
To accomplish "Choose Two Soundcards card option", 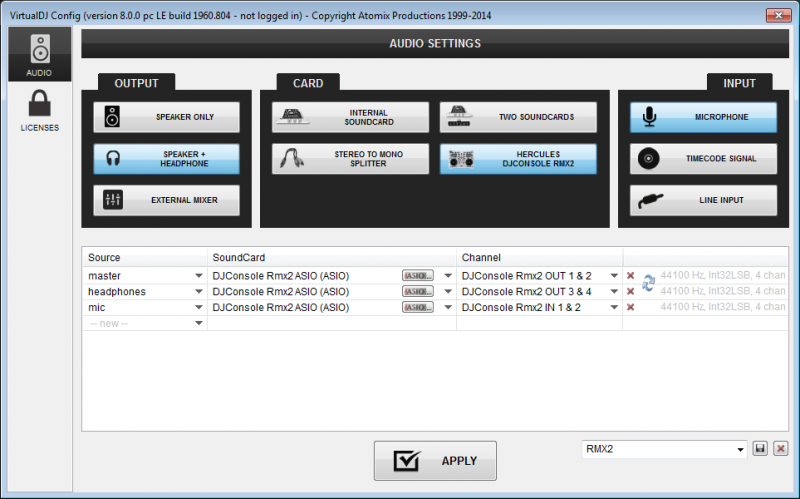I will click(x=518, y=117).
